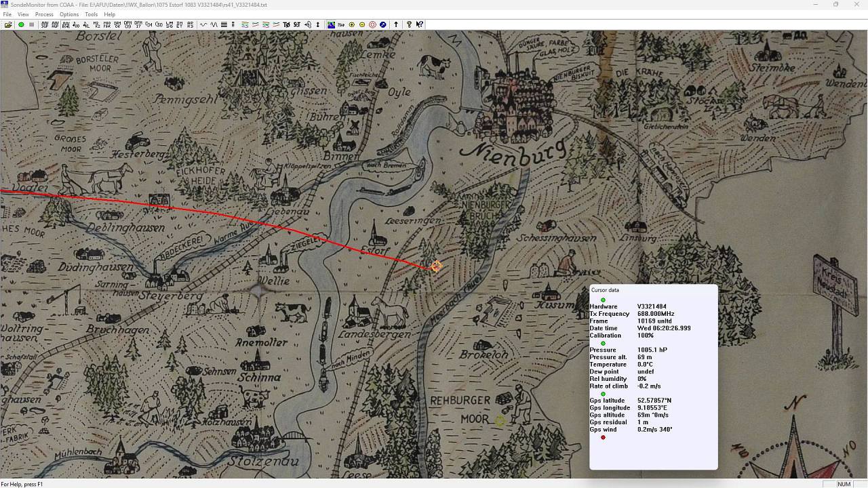Image resolution: width=868 pixels, height=488 pixels.
Task: Open Help with the question mark icon
Action: [409, 24]
